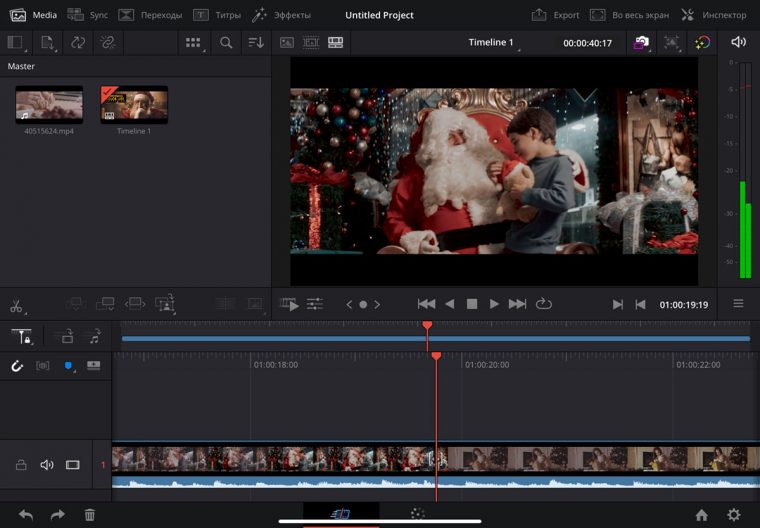The image size is (760, 528).
Task: Open project settings gear icon
Action: pos(734,515)
